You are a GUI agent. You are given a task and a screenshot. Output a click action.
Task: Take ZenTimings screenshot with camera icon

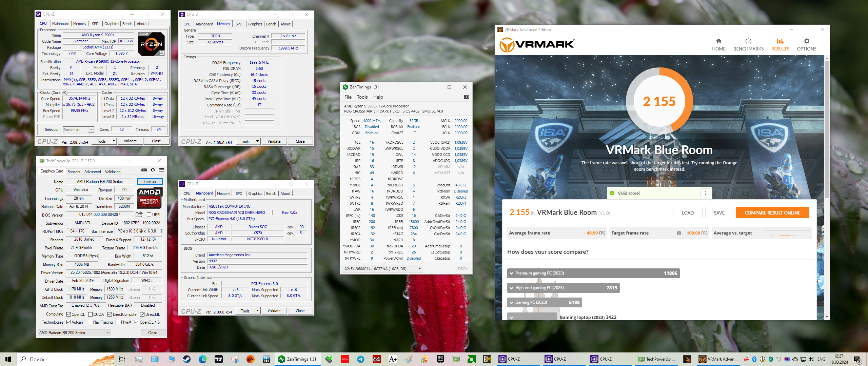point(467,97)
